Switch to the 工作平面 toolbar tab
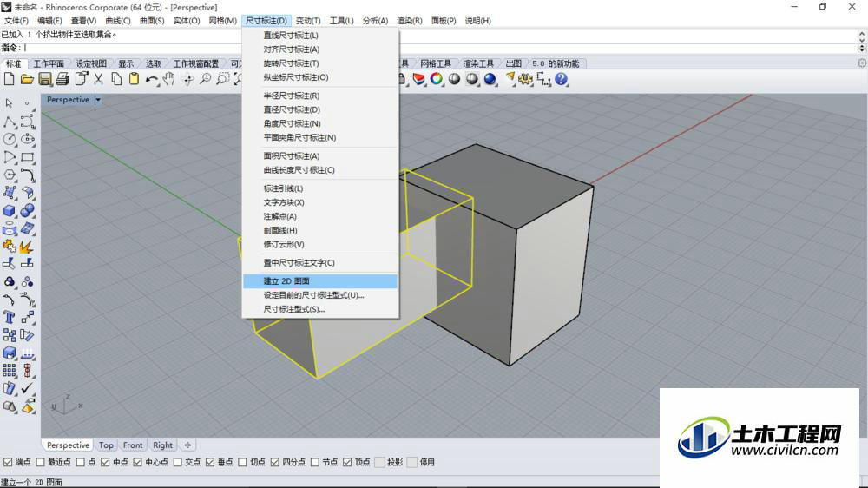 tap(49, 63)
